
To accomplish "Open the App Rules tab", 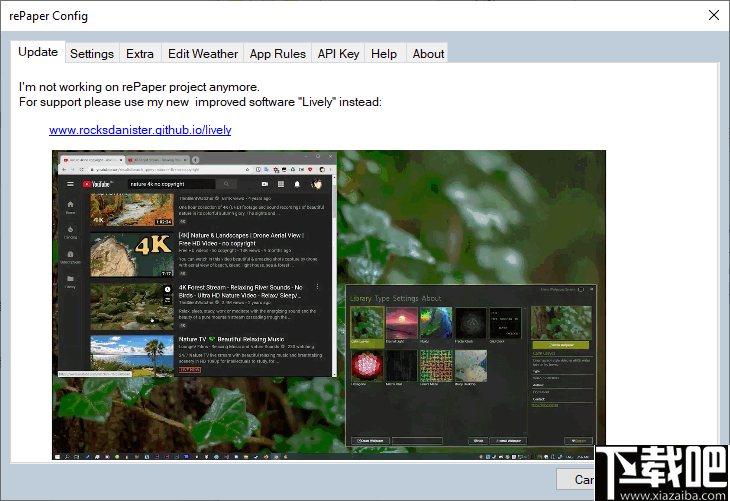I will tap(277, 54).
